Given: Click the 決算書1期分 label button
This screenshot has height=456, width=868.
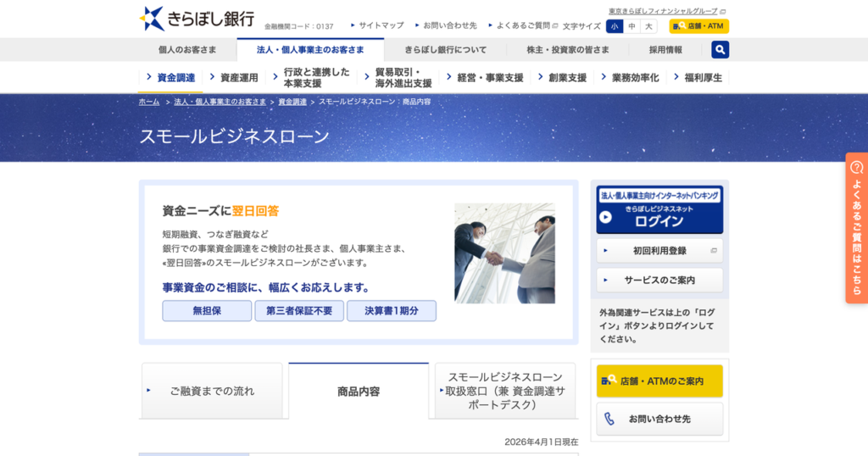Looking at the screenshot, I should tap(392, 311).
